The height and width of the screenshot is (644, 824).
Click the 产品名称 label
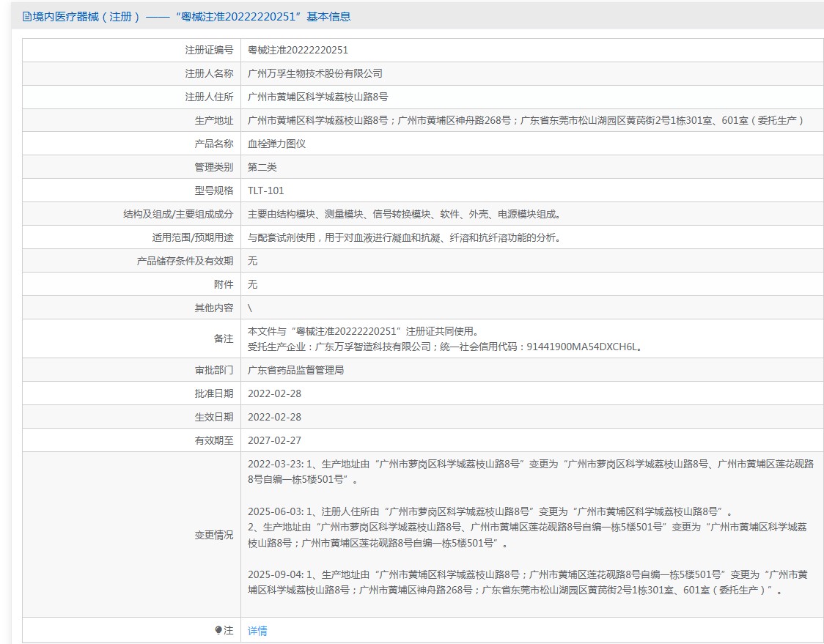pyautogui.click(x=214, y=144)
